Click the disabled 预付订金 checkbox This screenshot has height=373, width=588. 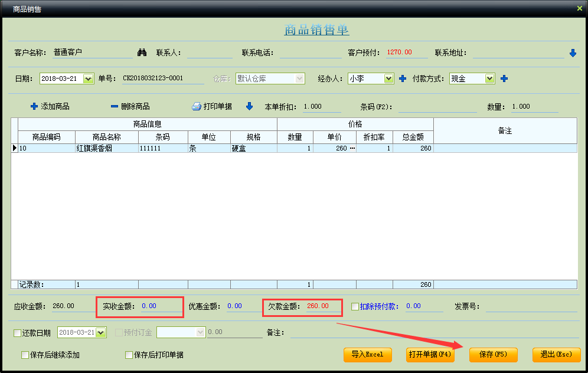pyautogui.click(x=119, y=332)
